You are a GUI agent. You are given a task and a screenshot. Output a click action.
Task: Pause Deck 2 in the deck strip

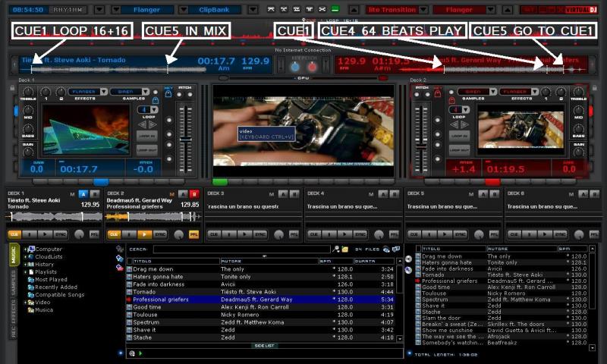click(129, 234)
